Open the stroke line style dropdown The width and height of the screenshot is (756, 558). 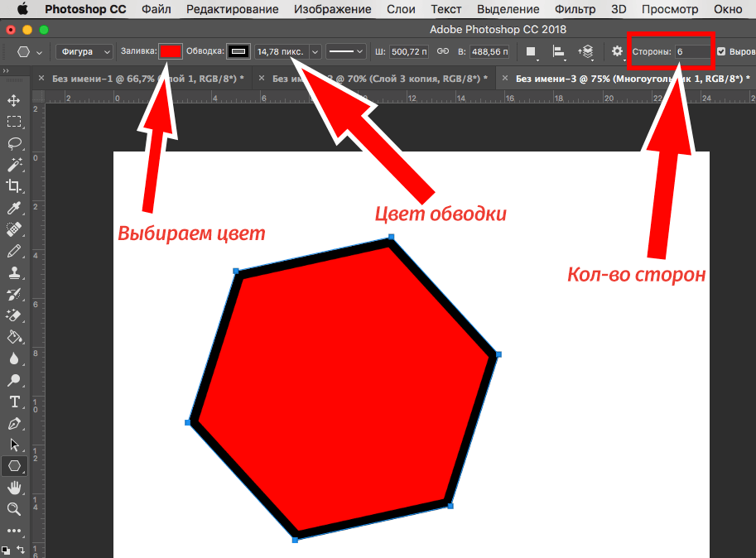pos(346,51)
